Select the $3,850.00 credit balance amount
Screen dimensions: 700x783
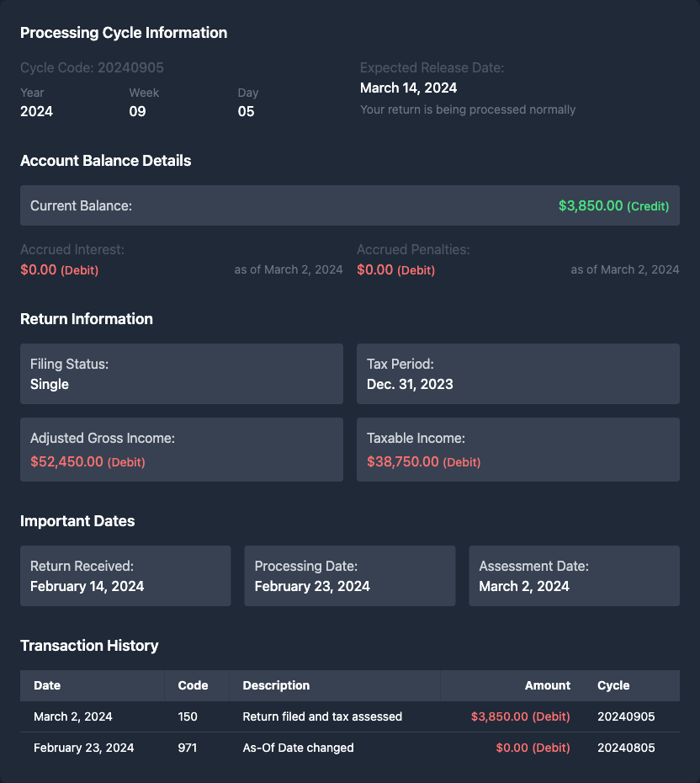pyautogui.click(x=591, y=205)
